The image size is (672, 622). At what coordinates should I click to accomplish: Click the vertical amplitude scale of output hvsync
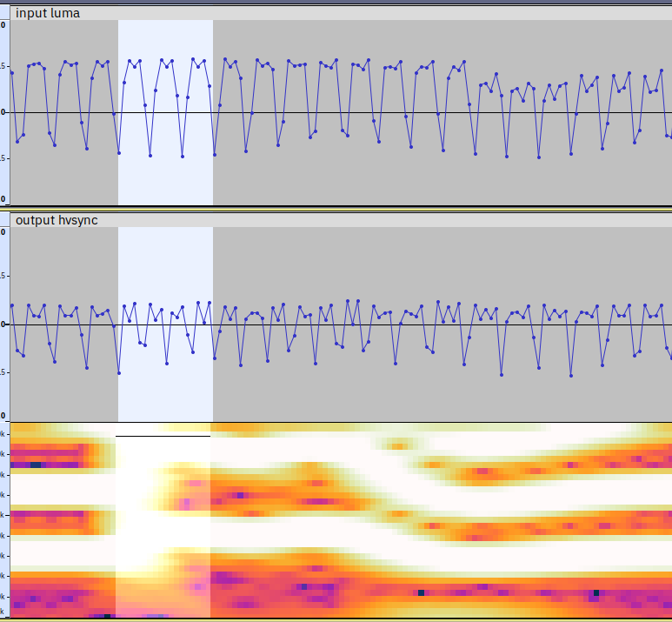point(4,324)
